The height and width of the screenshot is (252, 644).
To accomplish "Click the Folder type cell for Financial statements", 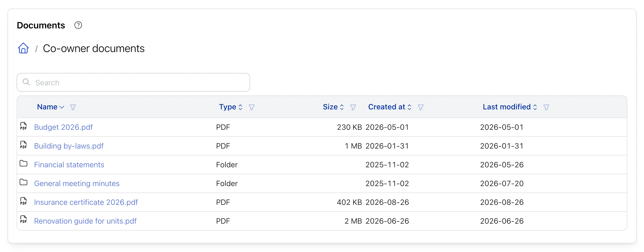I will [x=227, y=165].
